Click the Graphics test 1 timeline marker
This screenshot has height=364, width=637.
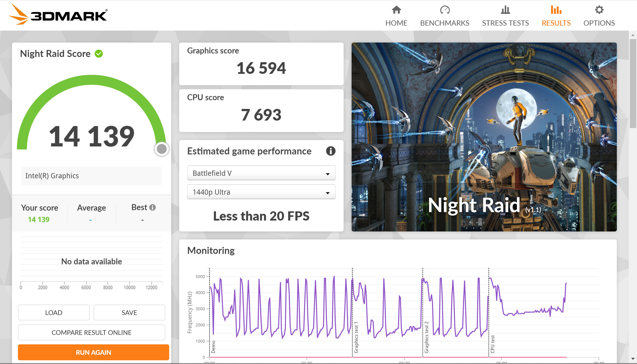tap(356, 337)
